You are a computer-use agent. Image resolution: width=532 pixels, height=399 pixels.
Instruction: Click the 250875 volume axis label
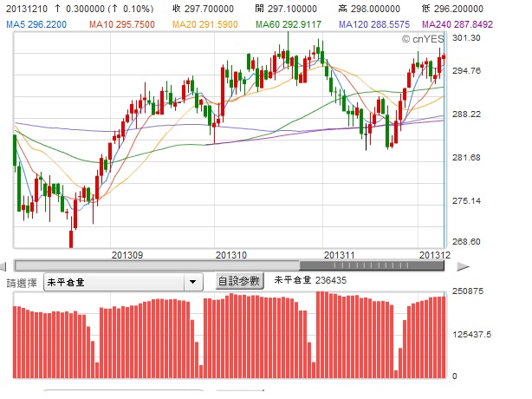(x=468, y=291)
